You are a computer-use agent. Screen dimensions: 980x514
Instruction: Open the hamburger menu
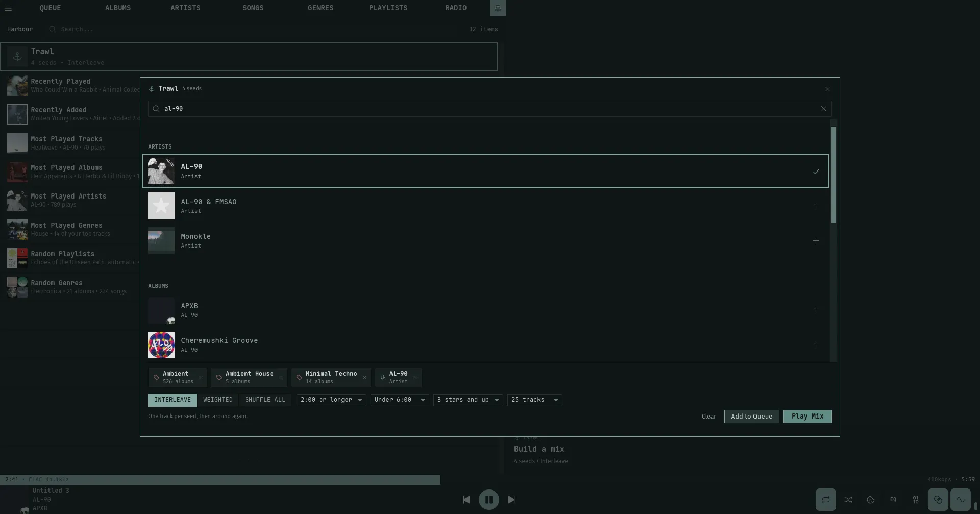tap(8, 8)
